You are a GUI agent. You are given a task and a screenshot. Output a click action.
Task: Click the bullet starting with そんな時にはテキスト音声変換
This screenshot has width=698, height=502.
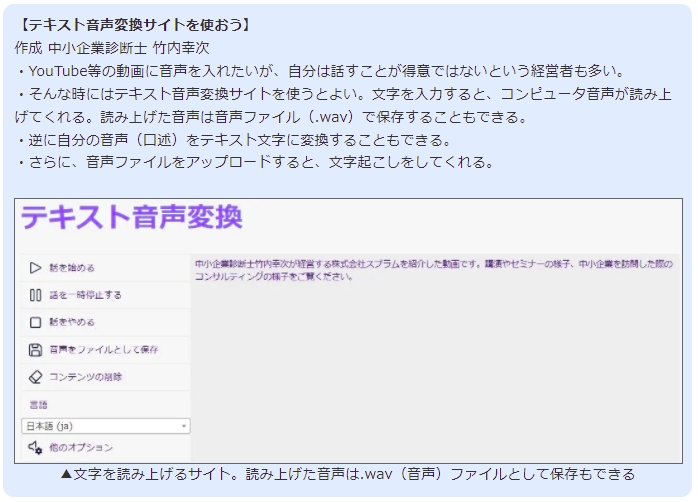(x=343, y=105)
